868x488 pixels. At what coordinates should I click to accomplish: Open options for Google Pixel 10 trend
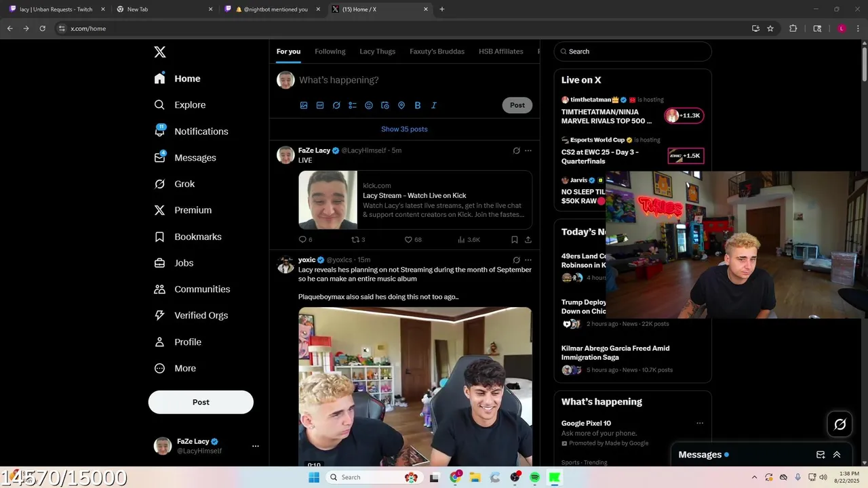pyautogui.click(x=700, y=424)
